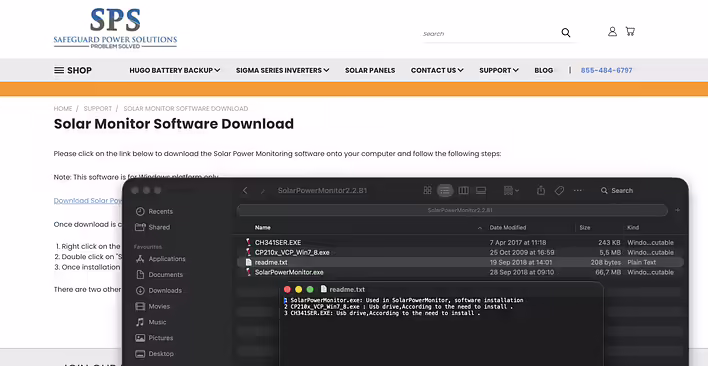Image resolution: width=708 pixels, height=366 pixels.
Task: Click in the website search field
Action: click(490, 33)
